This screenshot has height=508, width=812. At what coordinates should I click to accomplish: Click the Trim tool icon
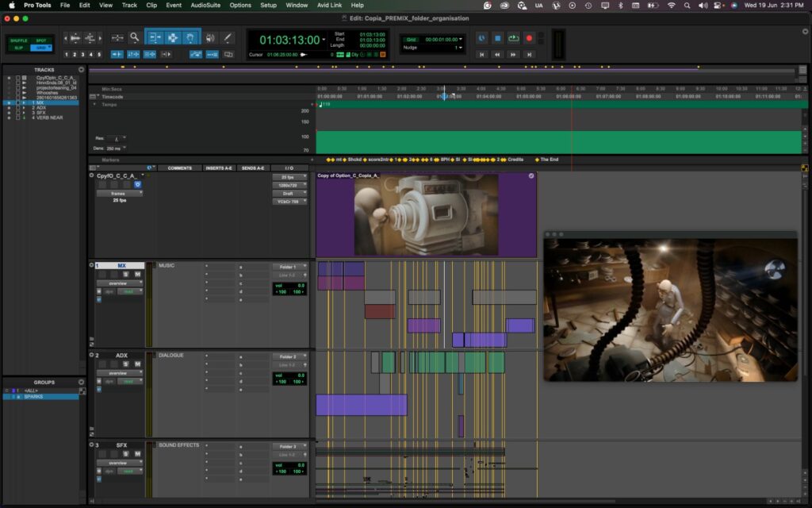tap(155, 37)
